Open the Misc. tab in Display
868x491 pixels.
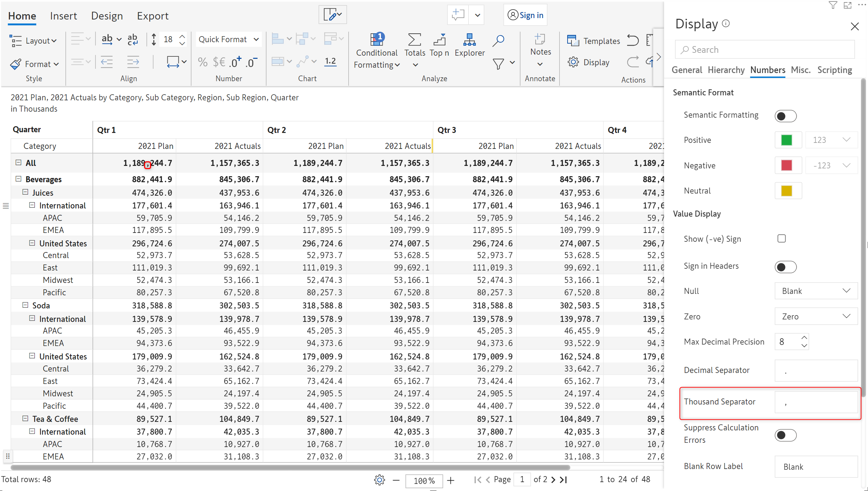[801, 70]
